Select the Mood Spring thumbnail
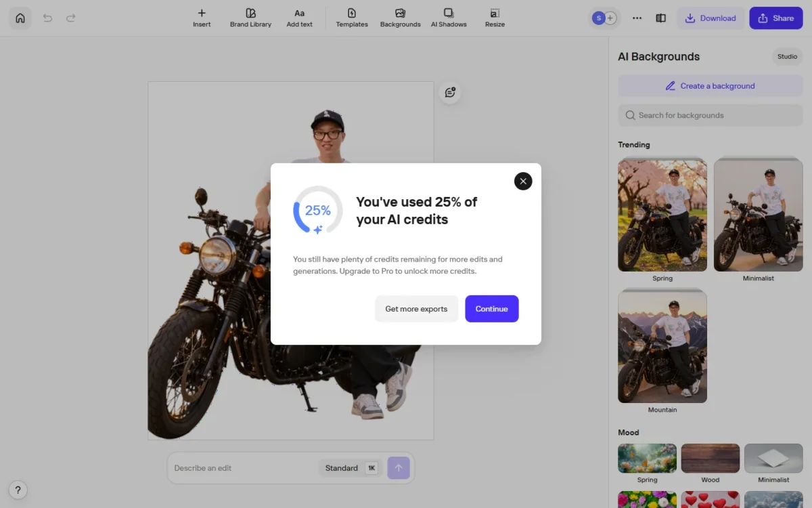 647,459
